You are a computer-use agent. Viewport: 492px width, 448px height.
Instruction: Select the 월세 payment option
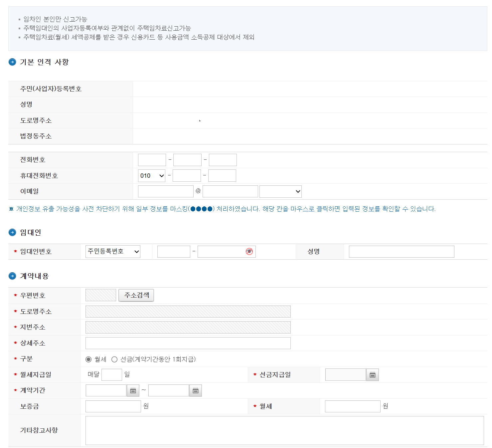pos(88,359)
